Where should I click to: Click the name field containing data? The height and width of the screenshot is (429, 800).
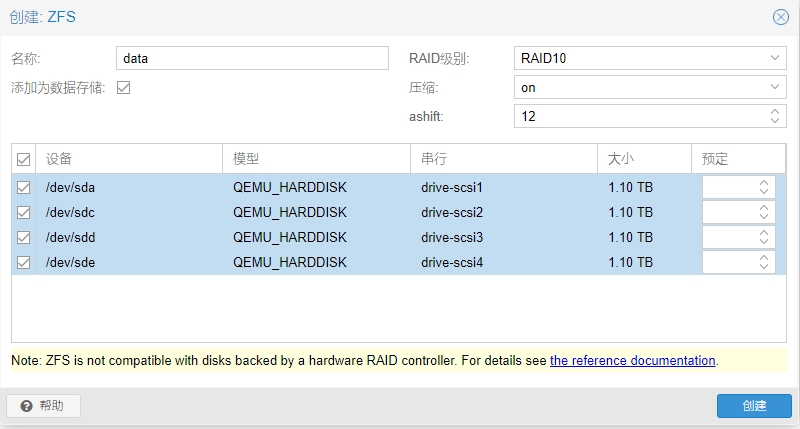pos(252,58)
